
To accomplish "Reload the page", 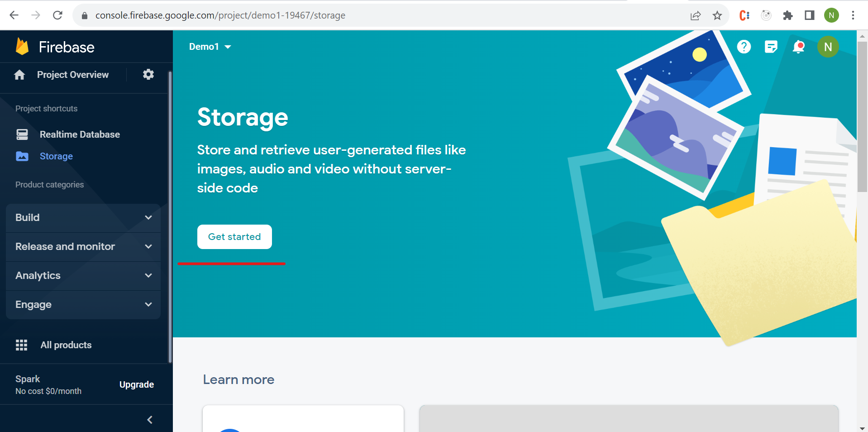I will point(57,15).
